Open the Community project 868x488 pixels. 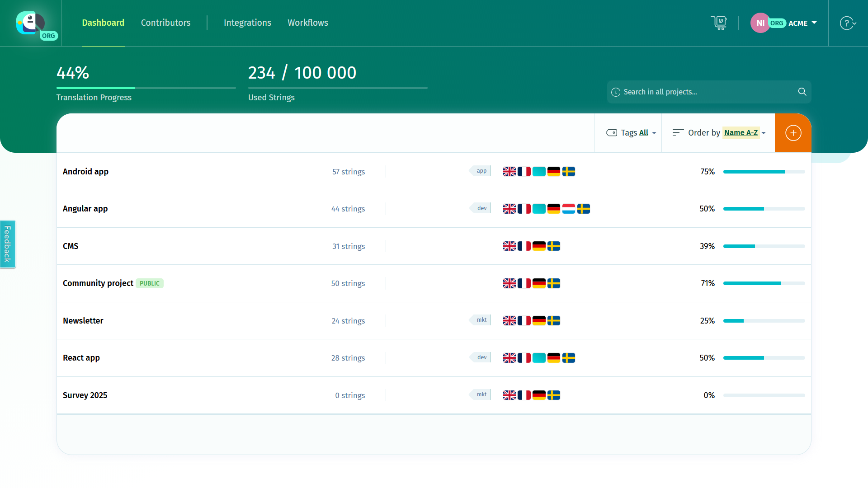pyautogui.click(x=98, y=283)
